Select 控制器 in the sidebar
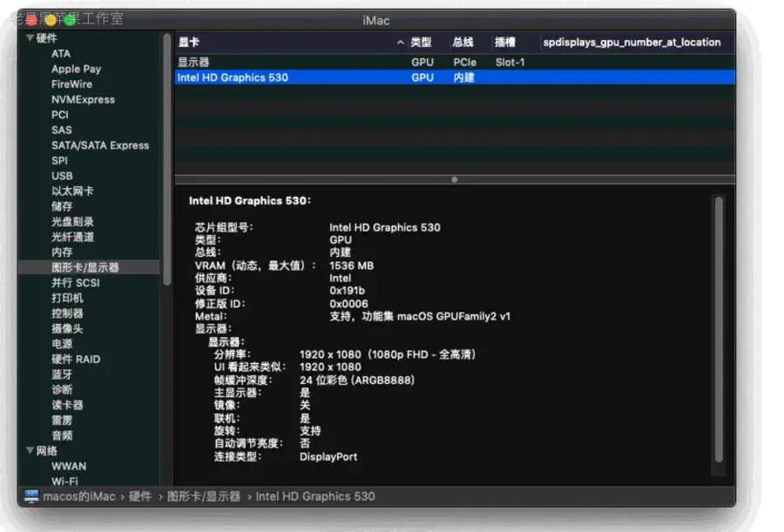784x532 pixels. tap(67, 313)
